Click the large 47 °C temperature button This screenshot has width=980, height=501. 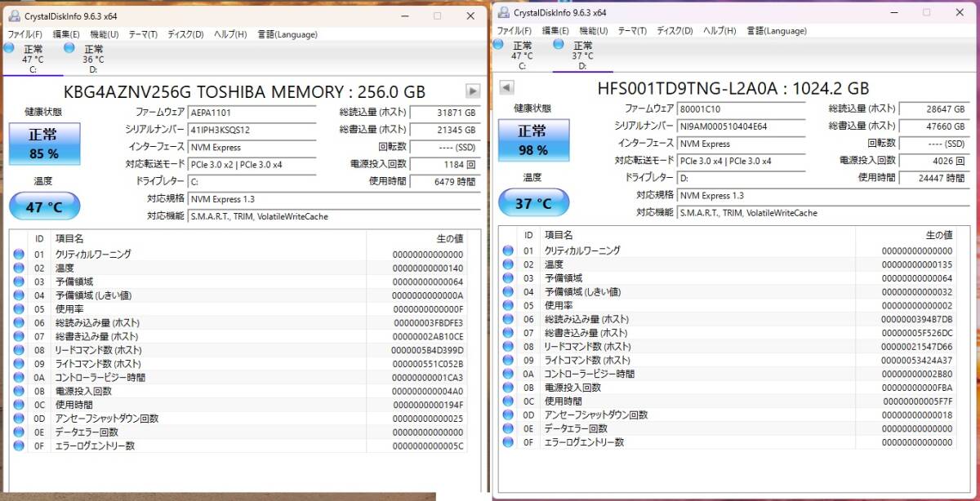[44, 207]
